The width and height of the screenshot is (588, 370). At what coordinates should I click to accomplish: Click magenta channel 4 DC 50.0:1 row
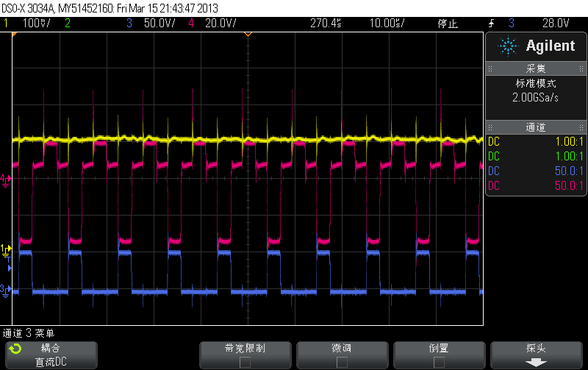[536, 186]
